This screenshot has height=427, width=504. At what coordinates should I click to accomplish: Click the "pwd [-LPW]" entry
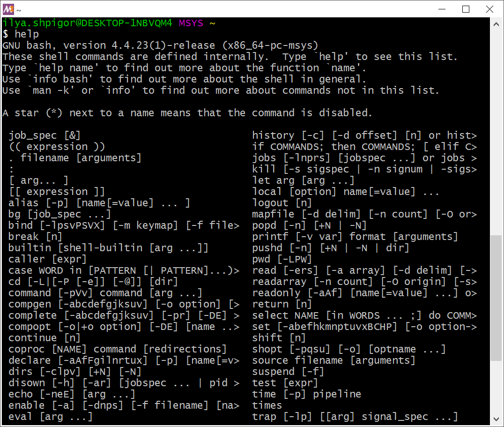click(x=282, y=259)
